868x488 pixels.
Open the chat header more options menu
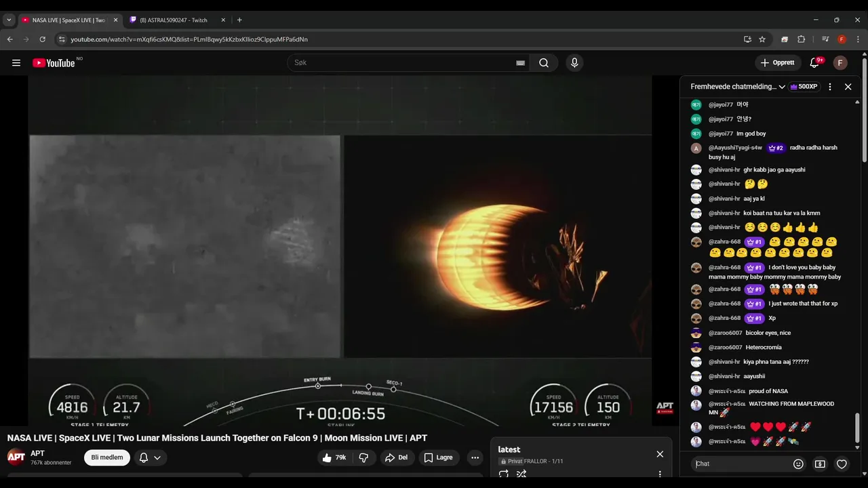click(x=830, y=87)
